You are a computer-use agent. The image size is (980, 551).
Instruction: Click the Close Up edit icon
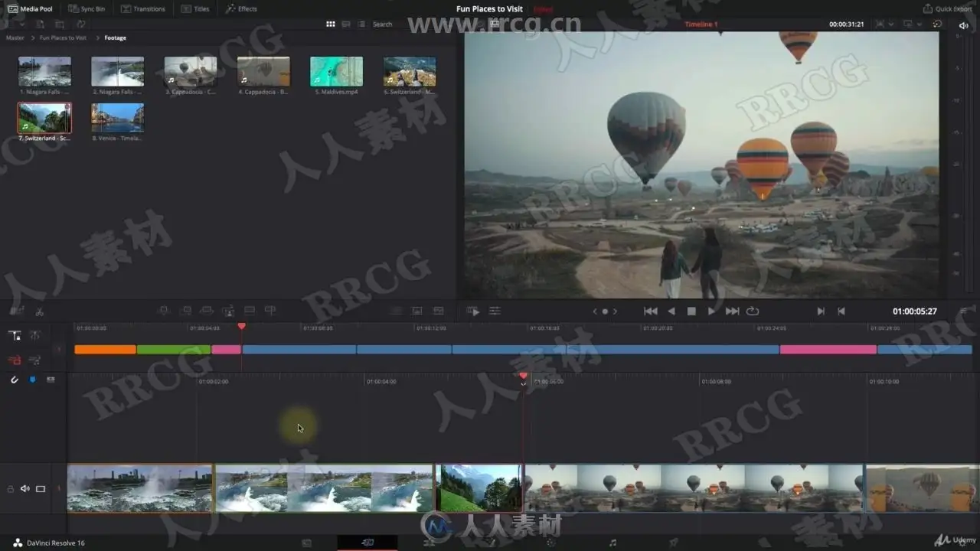pos(228,311)
